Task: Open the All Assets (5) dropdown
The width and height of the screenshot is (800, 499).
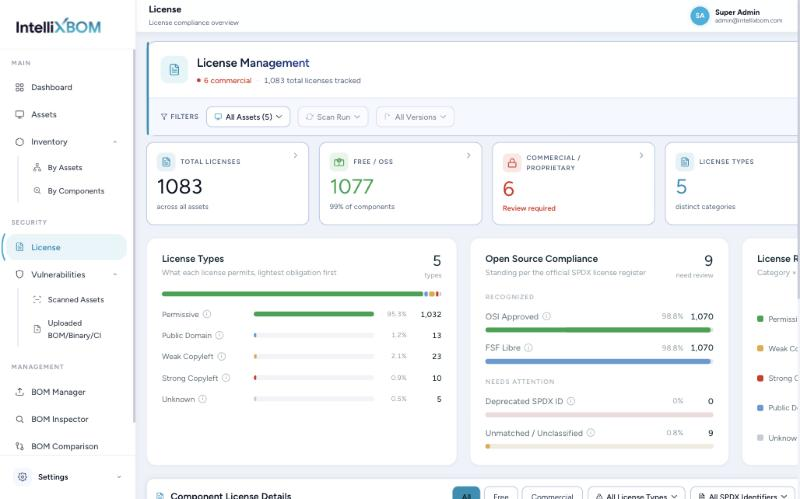Action: click(x=248, y=117)
